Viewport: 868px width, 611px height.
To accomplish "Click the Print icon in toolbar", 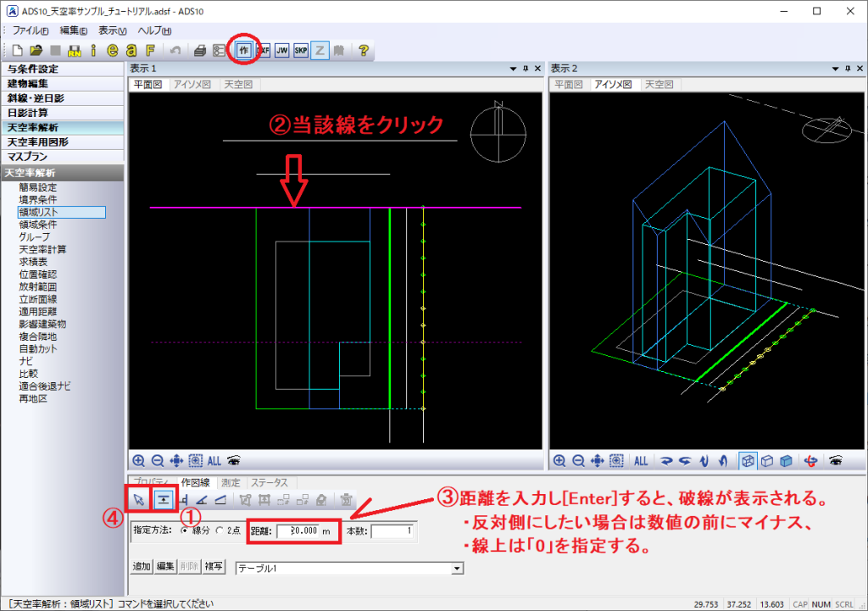I will (x=200, y=51).
